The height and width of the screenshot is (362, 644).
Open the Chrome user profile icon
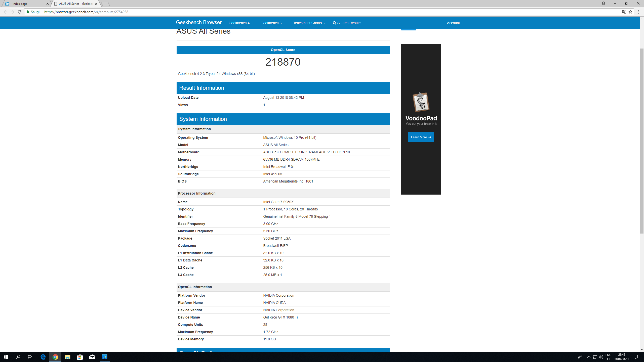pos(603,3)
